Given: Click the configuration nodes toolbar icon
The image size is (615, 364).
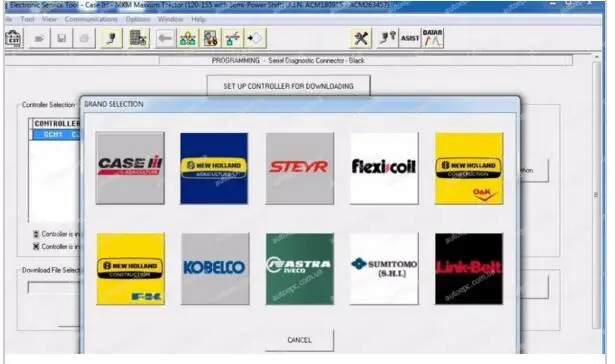Looking at the screenshot, I should (x=233, y=38).
